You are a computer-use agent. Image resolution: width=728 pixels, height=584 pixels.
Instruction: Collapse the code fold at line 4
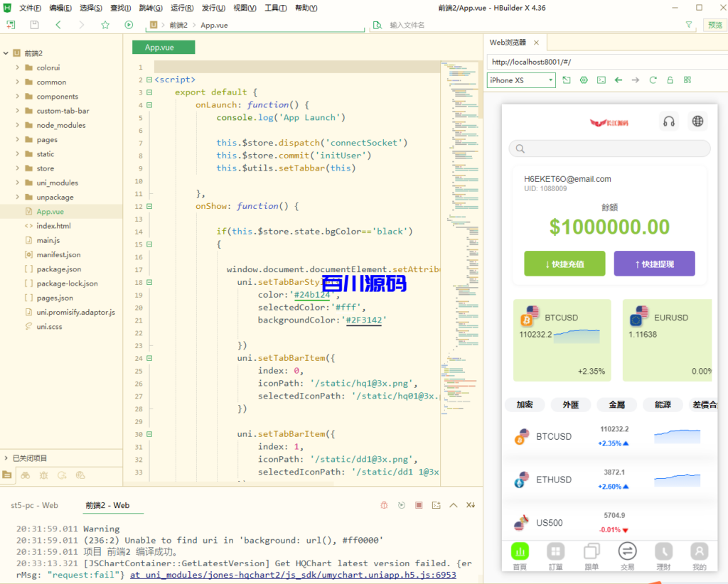pyautogui.click(x=149, y=105)
